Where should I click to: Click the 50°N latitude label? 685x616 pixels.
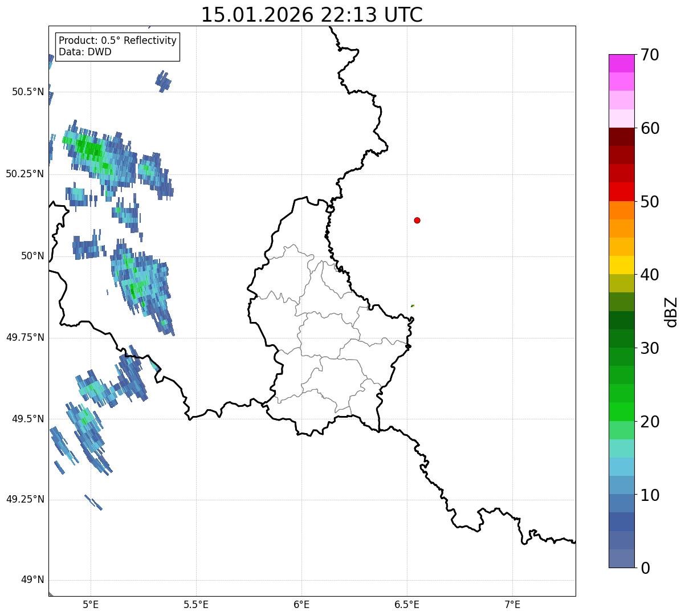(32, 256)
